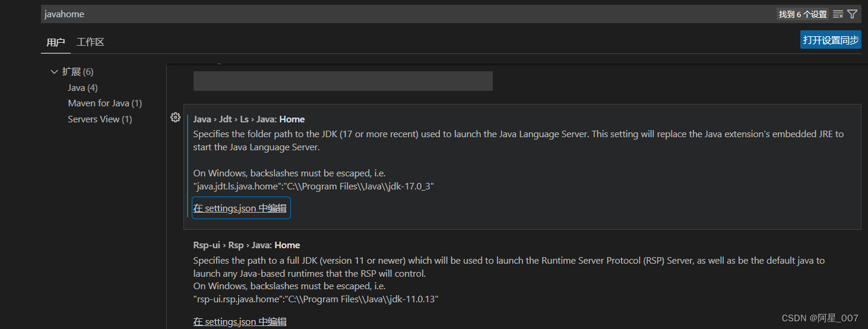Collapse the 扩展 (6) tree chevron
The height and width of the screenshot is (329, 868).
[x=55, y=72]
